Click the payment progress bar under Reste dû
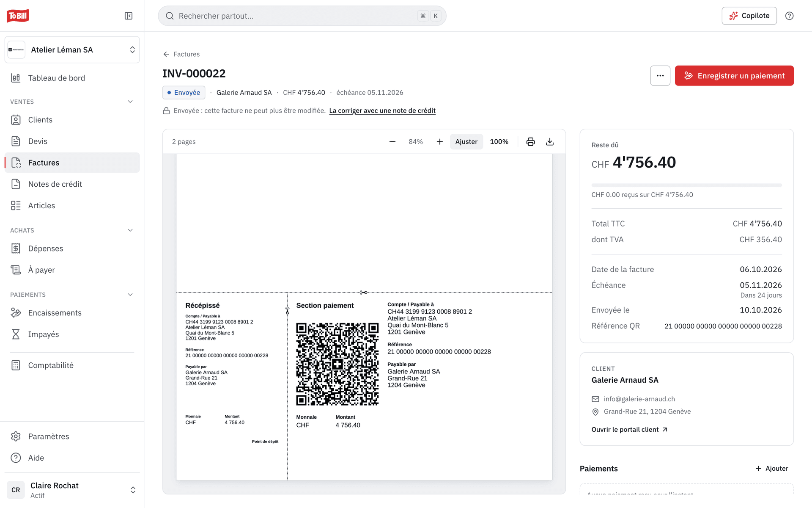 [x=687, y=185]
